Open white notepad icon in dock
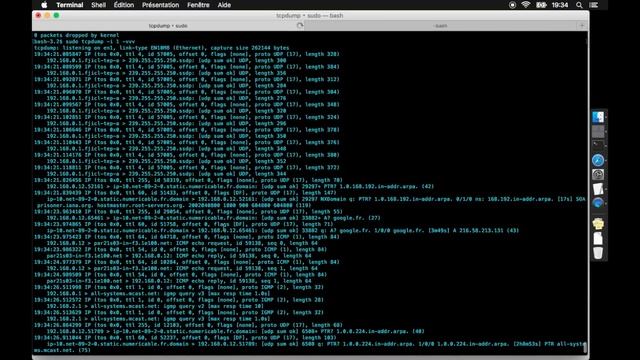640x360 pixels. point(598,189)
